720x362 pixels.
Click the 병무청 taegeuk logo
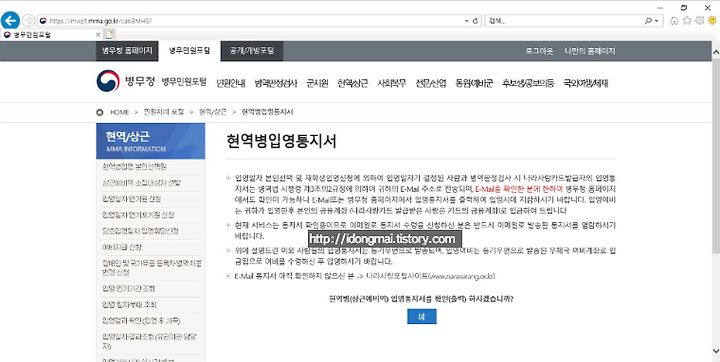108,81
